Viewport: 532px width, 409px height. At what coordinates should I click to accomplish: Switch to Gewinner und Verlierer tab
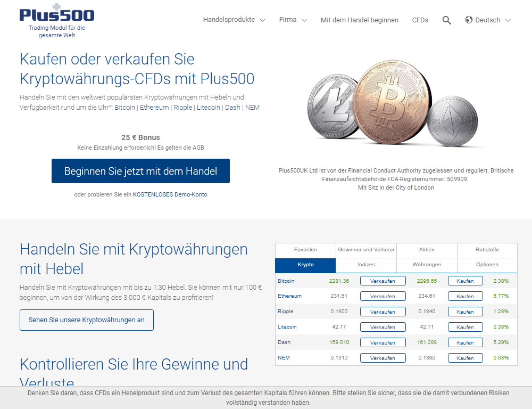[366, 250]
